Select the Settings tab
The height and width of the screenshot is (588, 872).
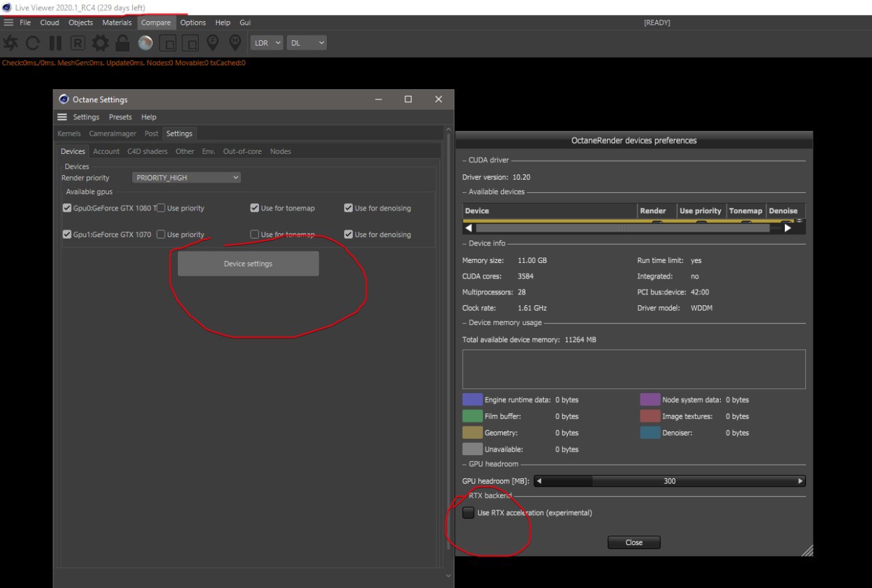tap(179, 134)
